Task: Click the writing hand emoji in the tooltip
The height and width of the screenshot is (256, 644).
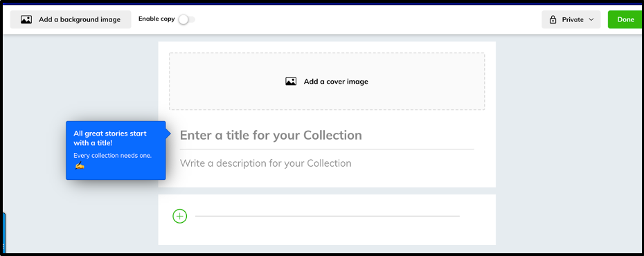Action: pos(80,166)
